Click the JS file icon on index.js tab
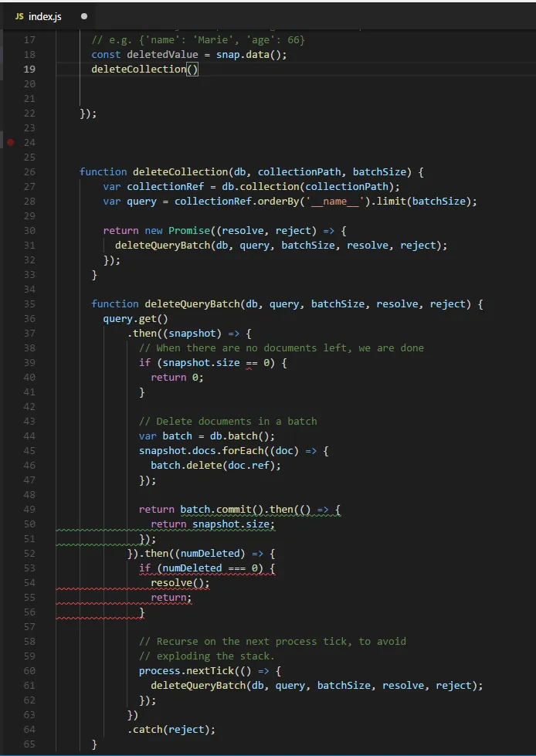The width and height of the screenshot is (536, 756). coord(19,16)
